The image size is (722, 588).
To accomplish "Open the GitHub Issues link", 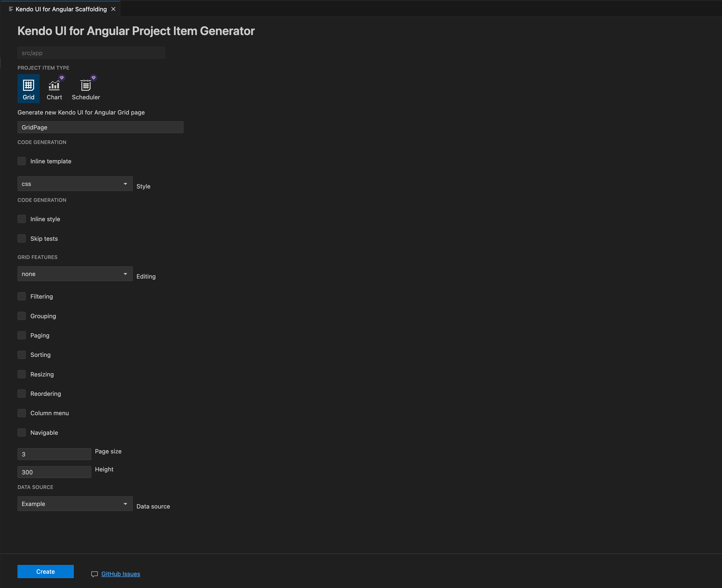I will [x=120, y=574].
